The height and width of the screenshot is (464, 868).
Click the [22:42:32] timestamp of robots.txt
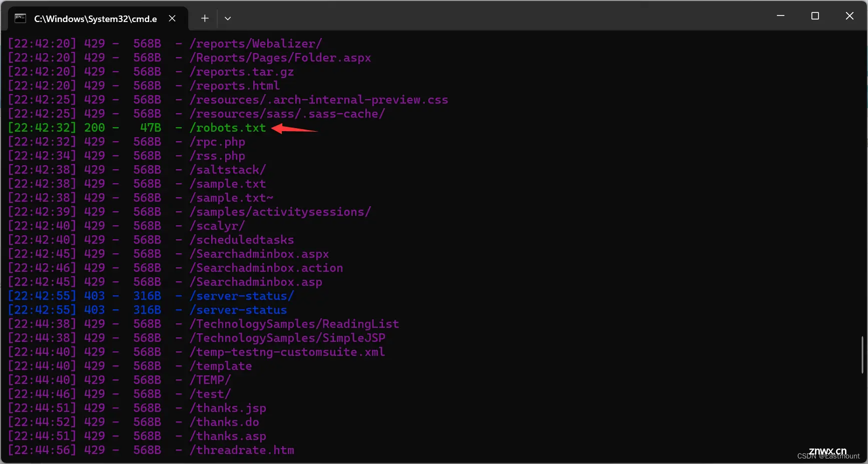pyautogui.click(x=42, y=128)
